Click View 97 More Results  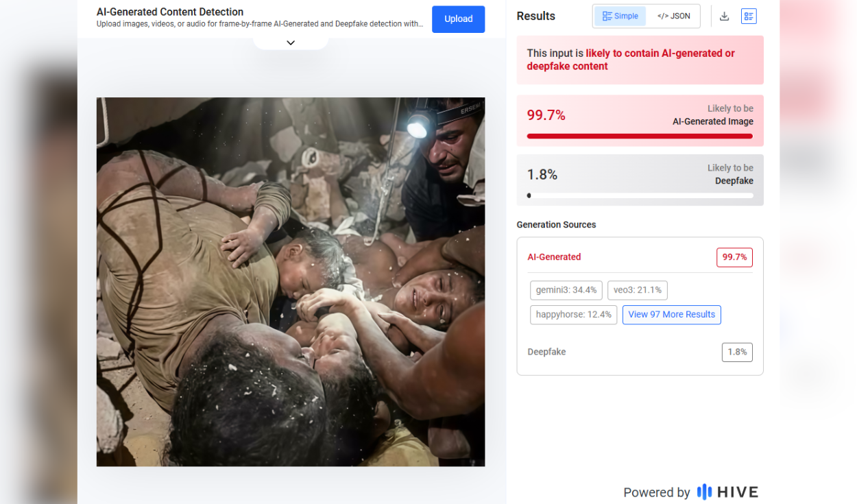click(671, 315)
